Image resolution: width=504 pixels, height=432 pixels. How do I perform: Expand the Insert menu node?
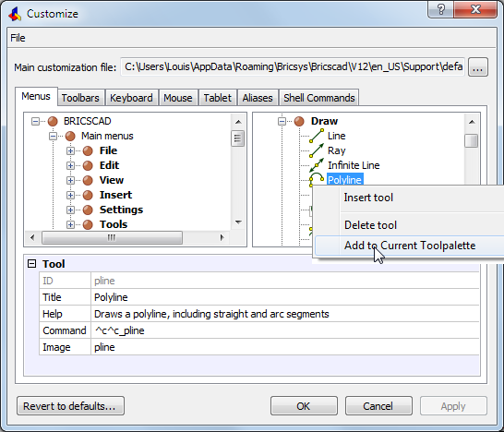click(x=70, y=195)
